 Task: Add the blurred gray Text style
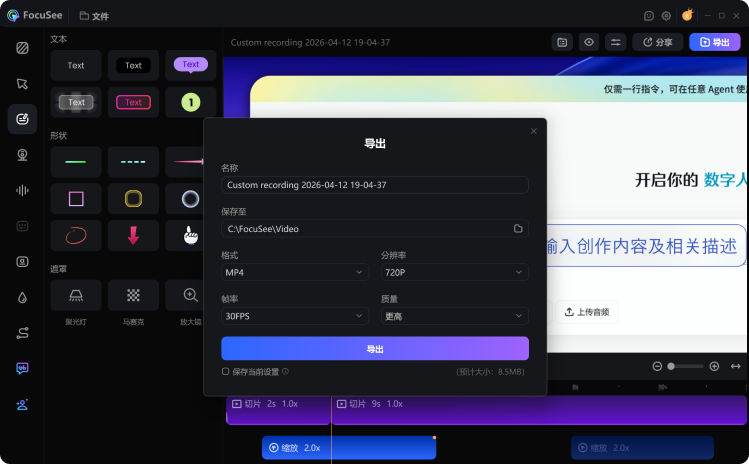(76, 102)
